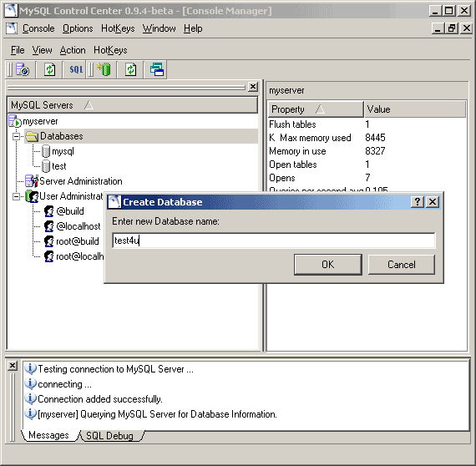Click the User Administration icon
Screen dimensions: 476x466
(32, 196)
